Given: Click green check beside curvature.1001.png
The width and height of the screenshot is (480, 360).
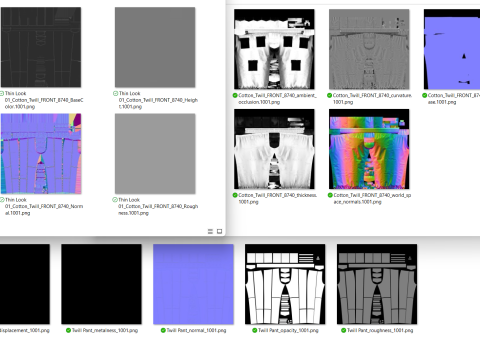Looking at the screenshot, I should pyautogui.click(x=330, y=95).
